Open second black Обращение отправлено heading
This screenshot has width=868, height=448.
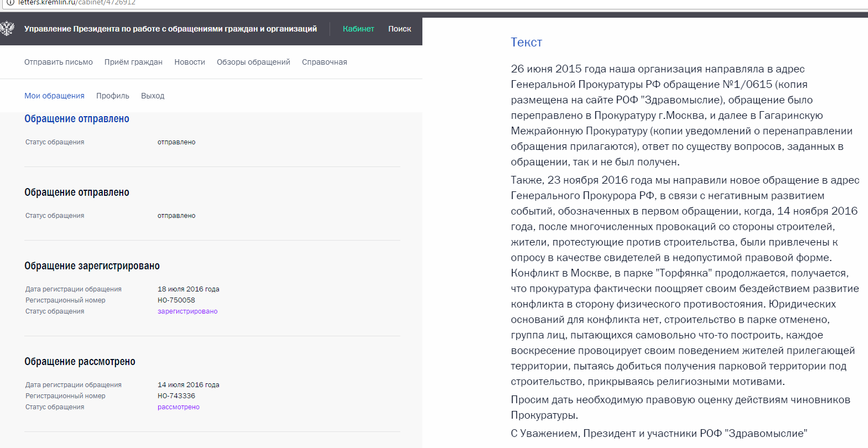[x=77, y=192]
